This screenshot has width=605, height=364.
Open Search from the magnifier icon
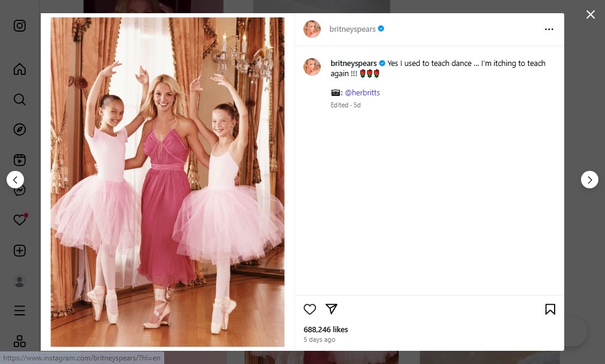[x=20, y=100]
